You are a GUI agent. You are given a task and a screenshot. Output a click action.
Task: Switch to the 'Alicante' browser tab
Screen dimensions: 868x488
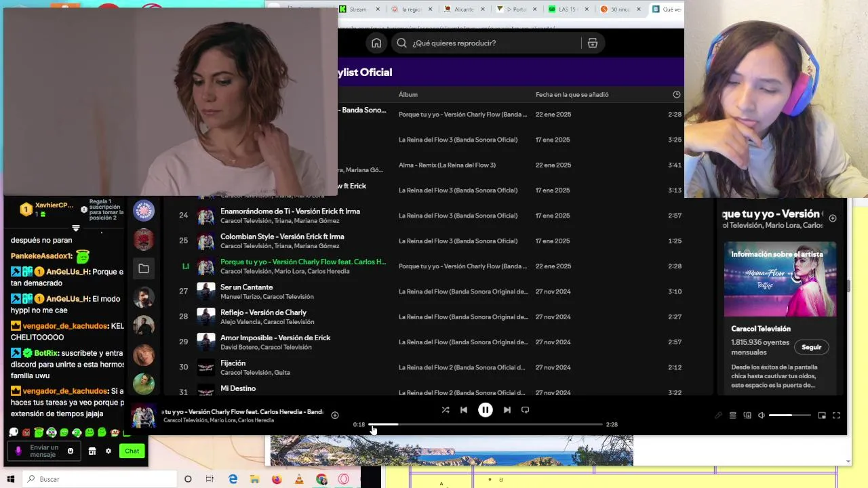(x=464, y=9)
